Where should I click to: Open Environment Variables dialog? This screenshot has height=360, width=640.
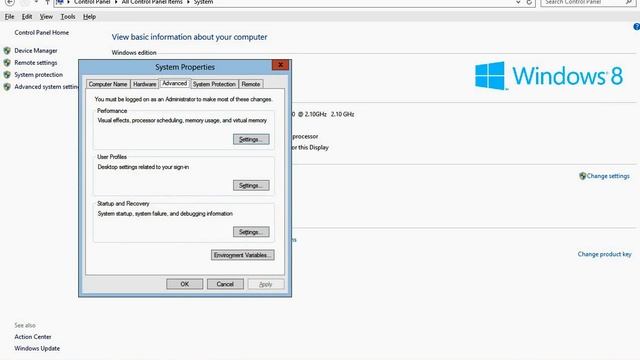[242, 255]
